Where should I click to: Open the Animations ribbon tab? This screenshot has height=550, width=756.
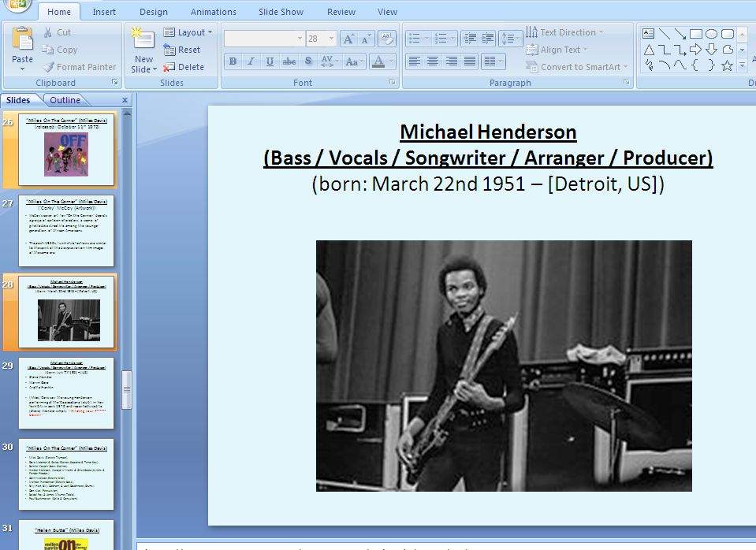213,12
